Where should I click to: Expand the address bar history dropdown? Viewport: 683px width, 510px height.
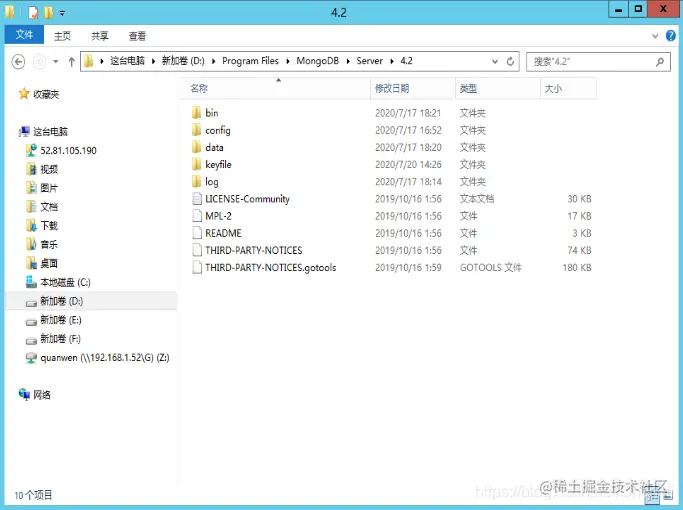495,61
